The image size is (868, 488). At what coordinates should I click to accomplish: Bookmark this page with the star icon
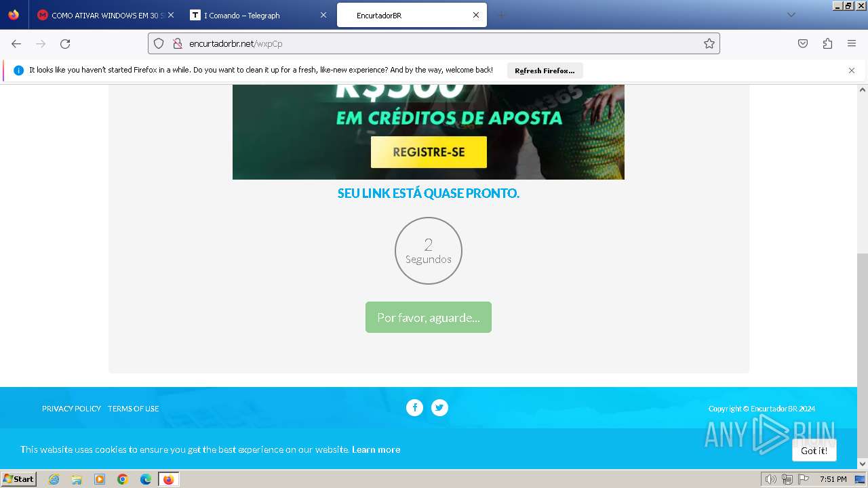click(709, 43)
